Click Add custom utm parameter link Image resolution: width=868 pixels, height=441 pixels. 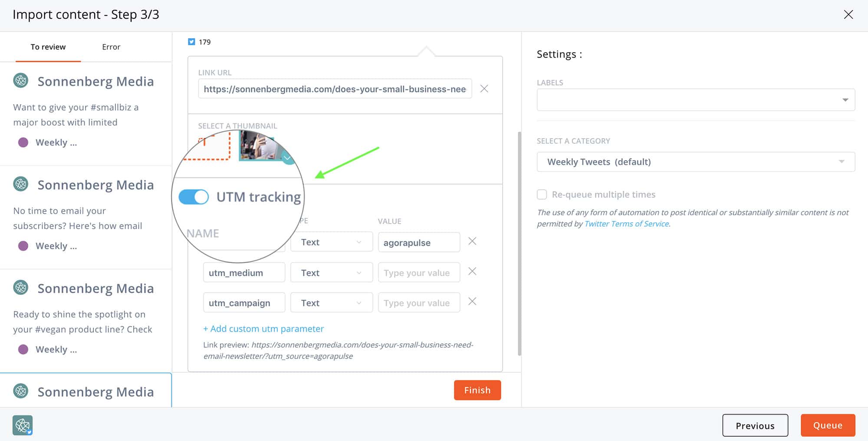point(263,329)
